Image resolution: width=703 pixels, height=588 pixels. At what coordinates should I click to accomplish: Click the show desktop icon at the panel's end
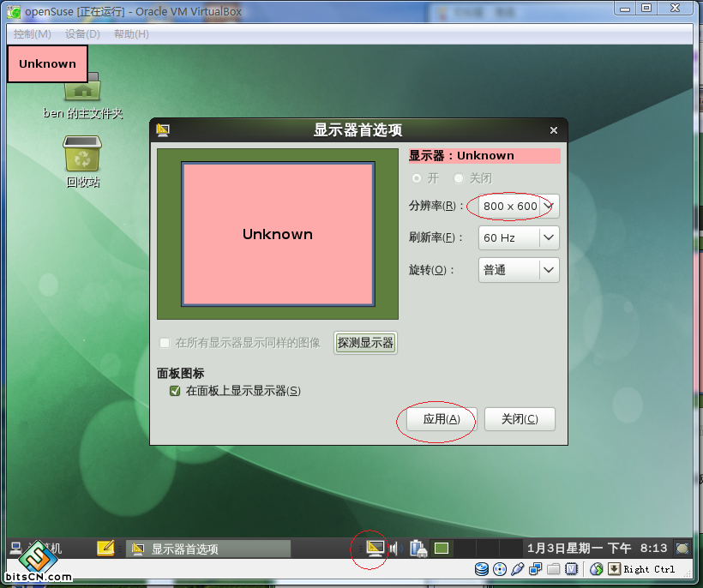(x=682, y=548)
